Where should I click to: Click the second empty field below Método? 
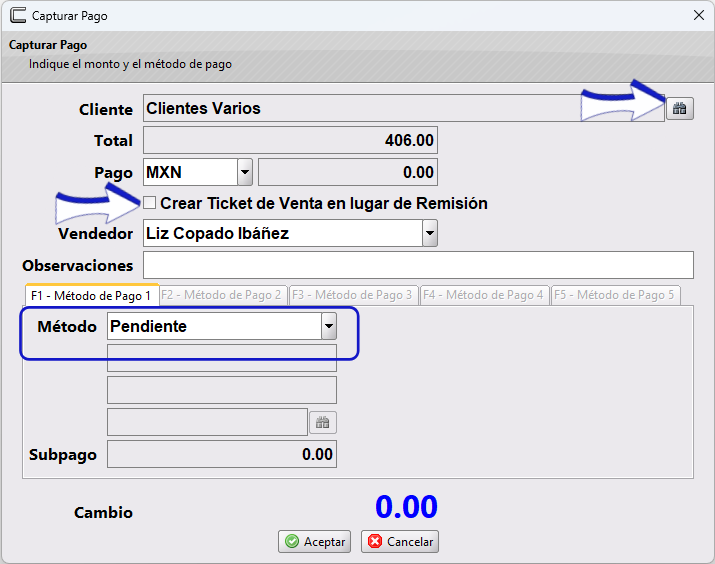tap(222, 390)
